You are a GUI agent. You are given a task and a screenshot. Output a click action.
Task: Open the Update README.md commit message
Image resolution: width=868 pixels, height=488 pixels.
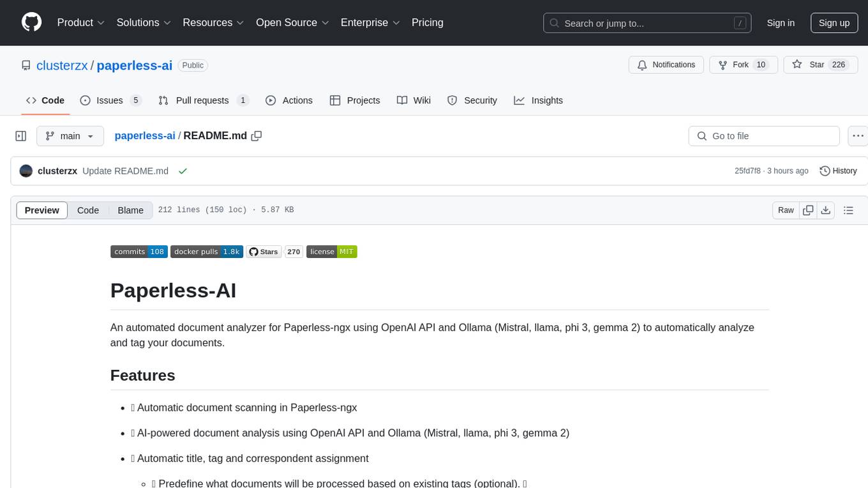(126, 171)
